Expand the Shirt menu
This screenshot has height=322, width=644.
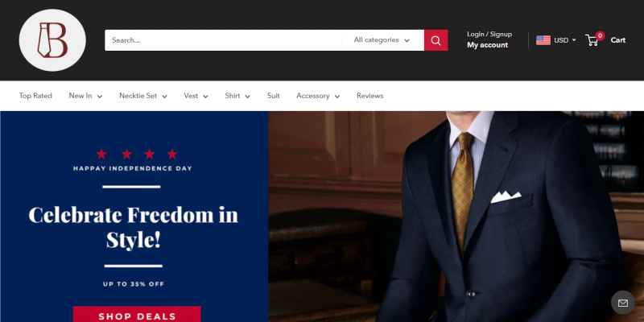(237, 96)
